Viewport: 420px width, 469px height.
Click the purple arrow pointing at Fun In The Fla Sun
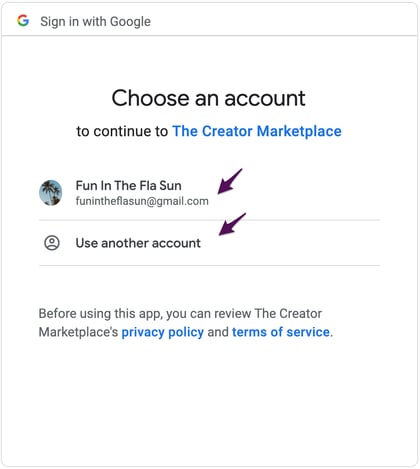(x=230, y=181)
